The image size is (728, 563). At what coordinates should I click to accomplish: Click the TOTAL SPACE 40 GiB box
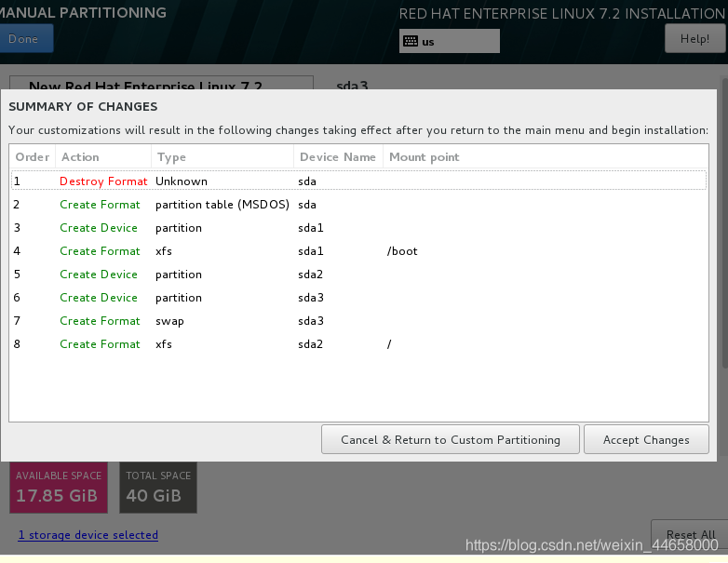(x=158, y=488)
